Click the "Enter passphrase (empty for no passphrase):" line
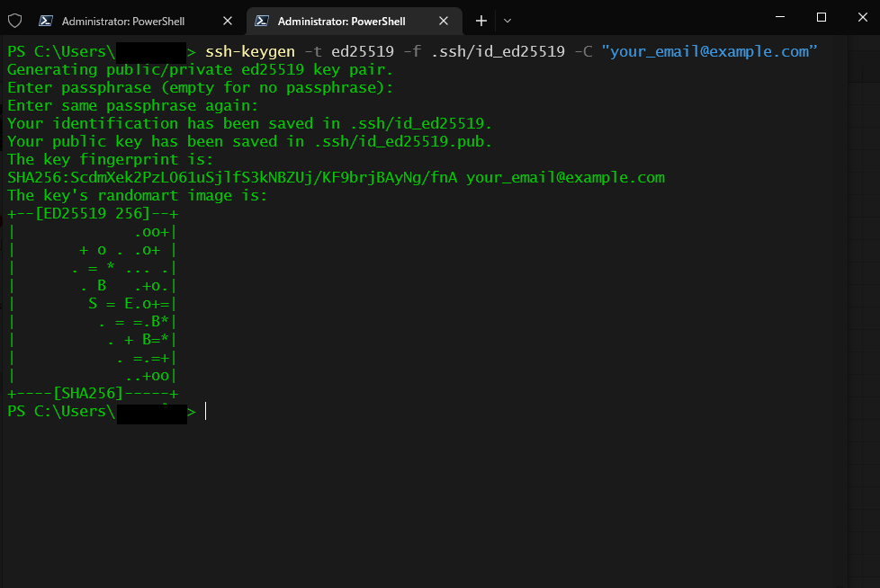This screenshot has height=588, width=880. [200, 87]
